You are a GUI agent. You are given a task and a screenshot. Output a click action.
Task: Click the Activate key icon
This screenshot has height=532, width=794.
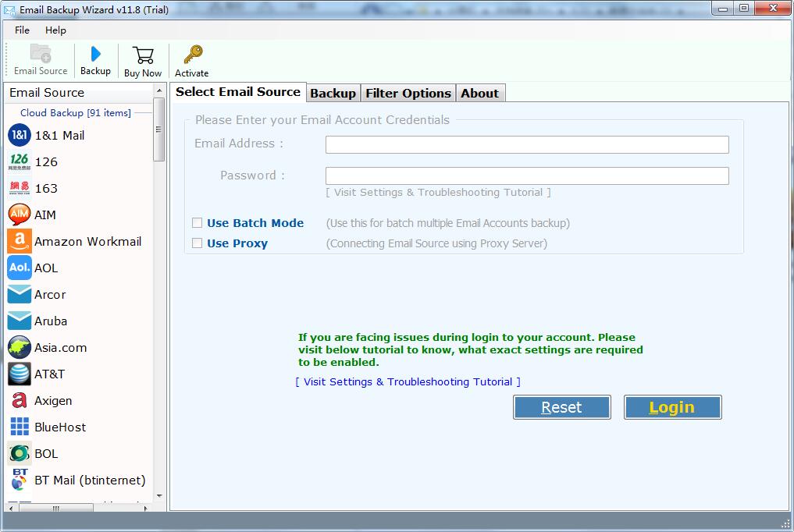click(192, 55)
